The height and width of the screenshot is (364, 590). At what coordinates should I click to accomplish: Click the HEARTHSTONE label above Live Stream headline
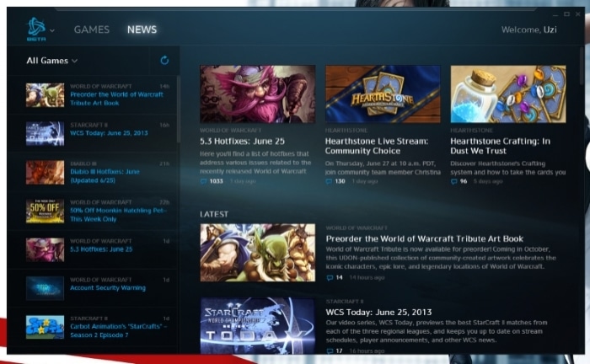(x=346, y=130)
